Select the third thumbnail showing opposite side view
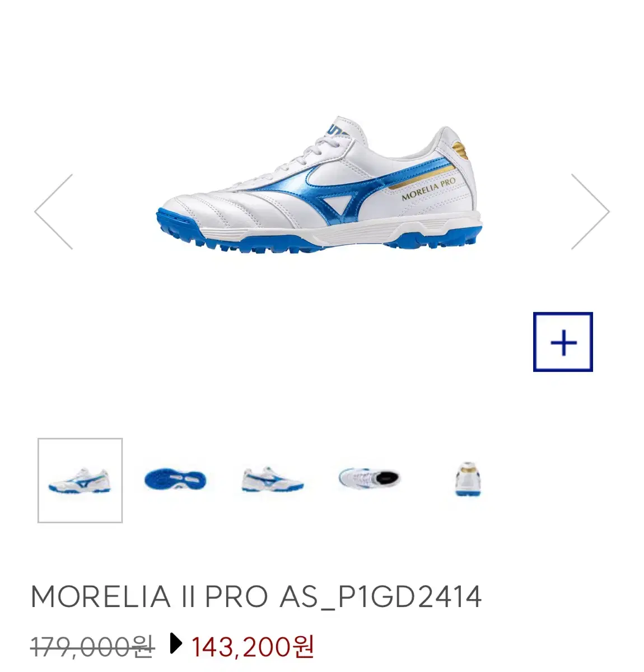 click(x=273, y=480)
